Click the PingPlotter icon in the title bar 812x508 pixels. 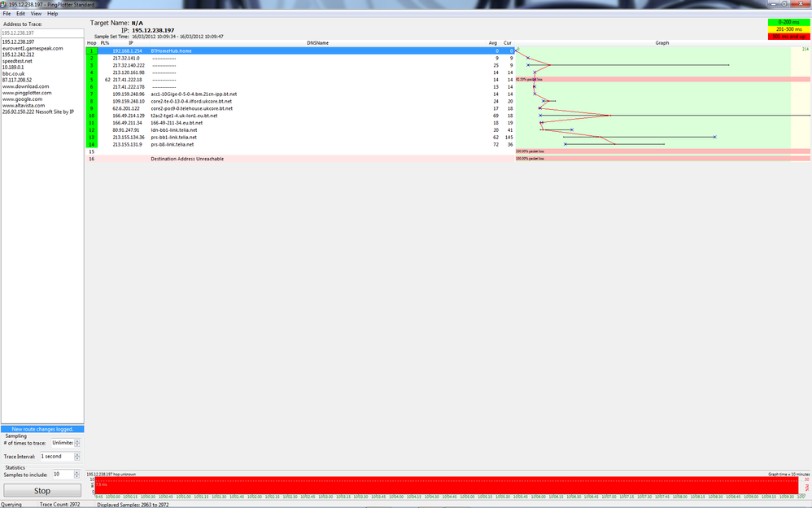3,4
